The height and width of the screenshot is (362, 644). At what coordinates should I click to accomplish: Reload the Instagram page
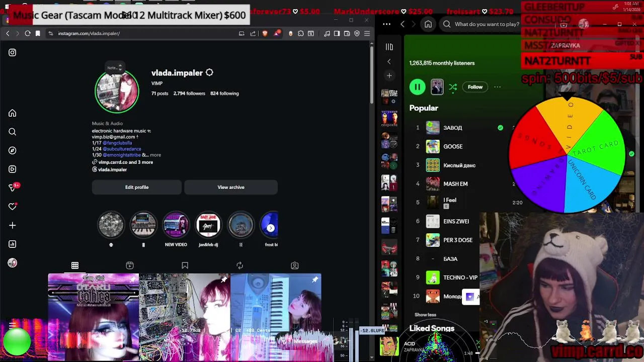[x=28, y=33]
